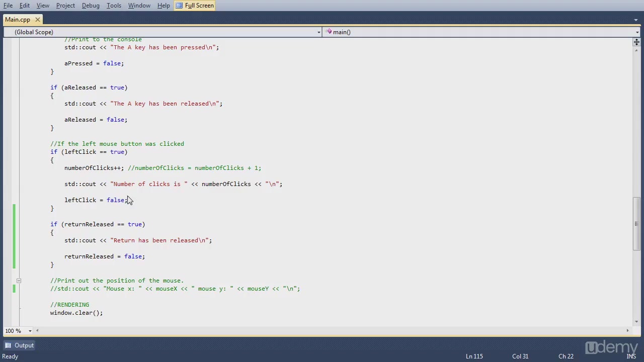Click the Ch 22 status indicator
The width and height of the screenshot is (644, 362).
tap(566, 356)
